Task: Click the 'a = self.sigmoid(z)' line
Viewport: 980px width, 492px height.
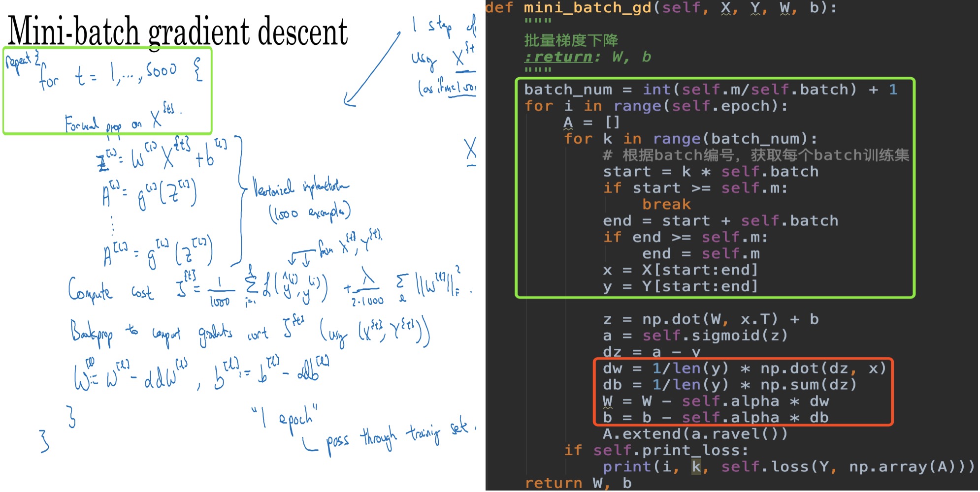Action: [x=695, y=336]
